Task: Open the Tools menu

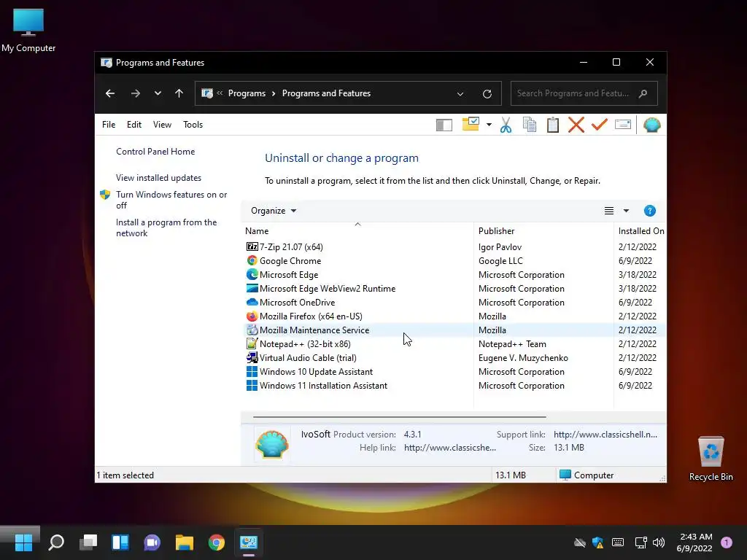Action: coord(193,125)
